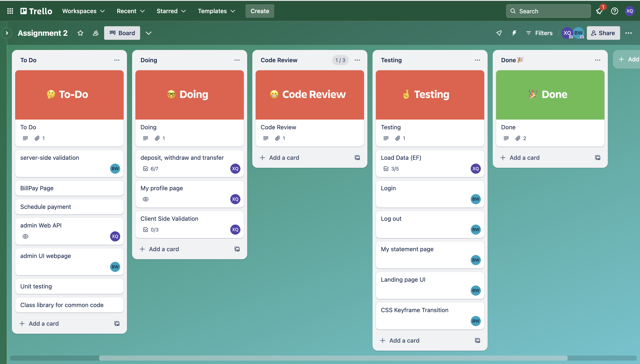This screenshot has width=640, height=364.
Task: Click the automation lightning bolt icon
Action: pos(514,33)
